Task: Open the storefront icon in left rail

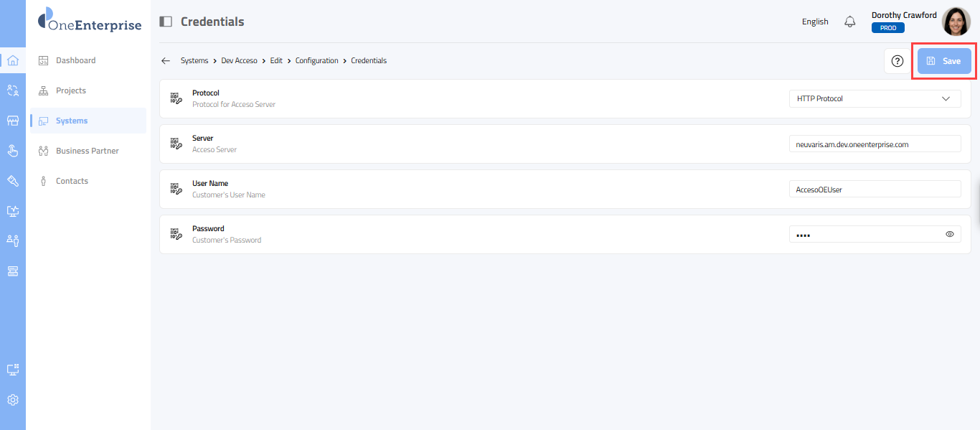Action: coord(12,121)
